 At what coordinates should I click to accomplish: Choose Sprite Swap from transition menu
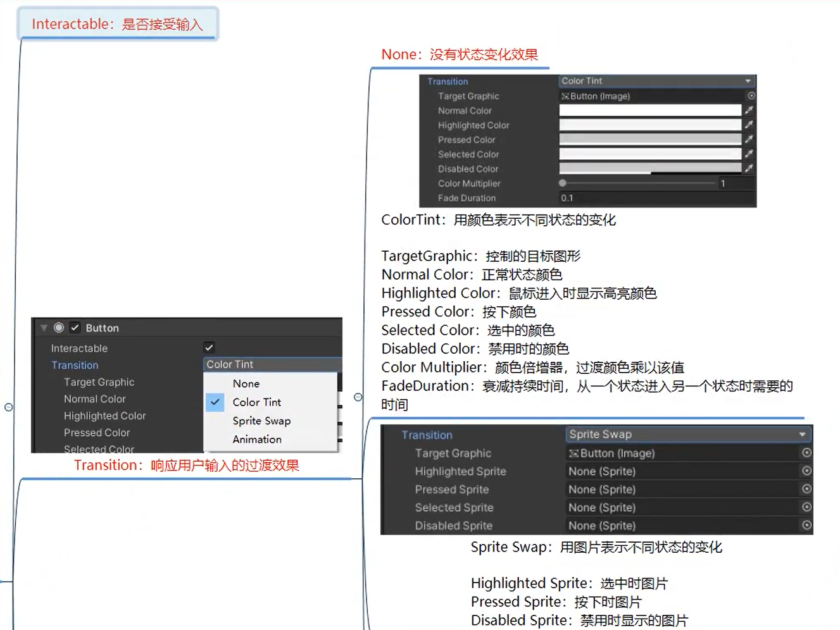coord(261,421)
